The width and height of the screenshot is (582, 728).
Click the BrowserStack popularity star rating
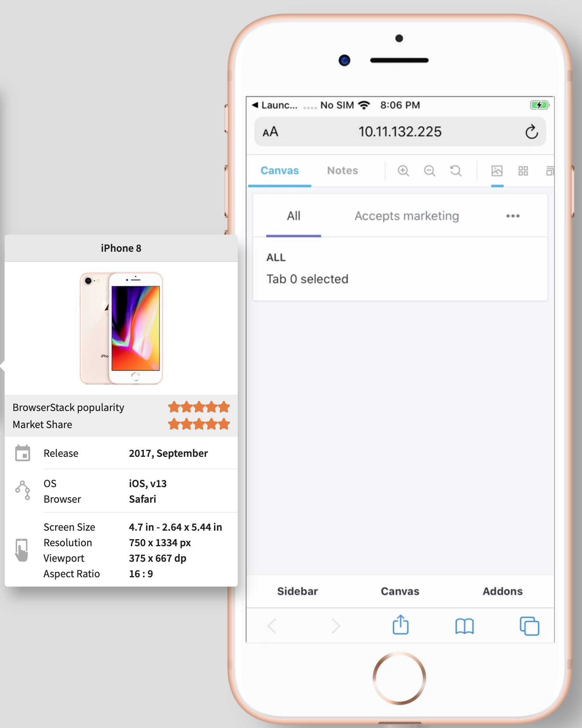click(199, 407)
